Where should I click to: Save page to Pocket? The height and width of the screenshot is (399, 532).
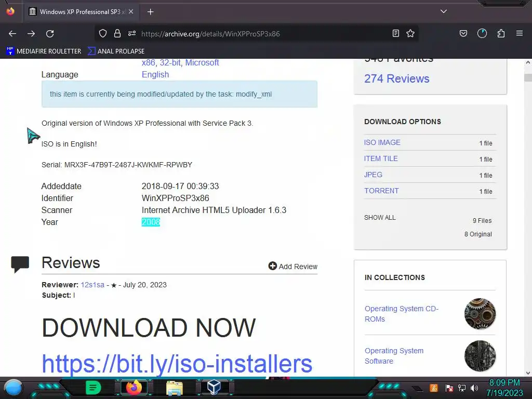(463, 33)
